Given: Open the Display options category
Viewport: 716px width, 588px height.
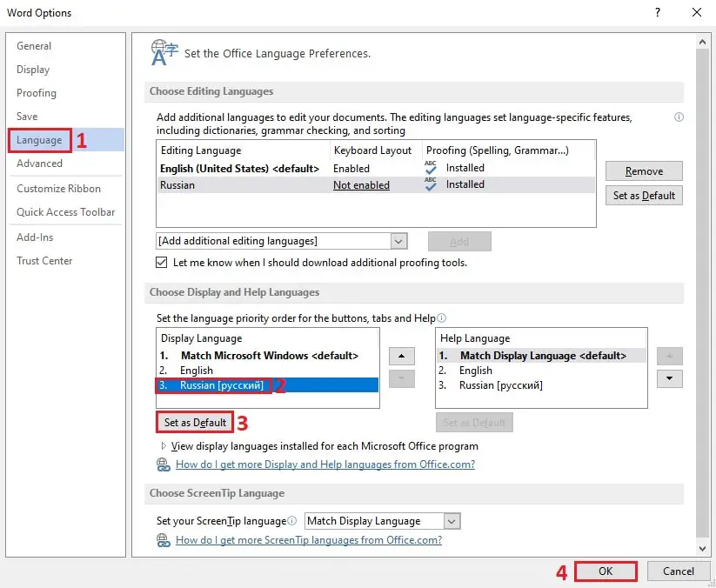Looking at the screenshot, I should 33,70.
